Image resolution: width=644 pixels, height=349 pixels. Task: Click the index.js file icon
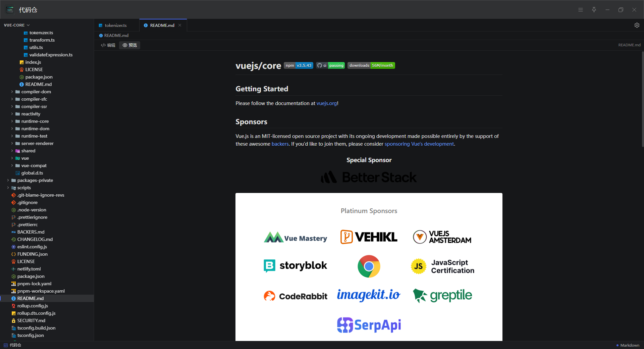point(21,62)
